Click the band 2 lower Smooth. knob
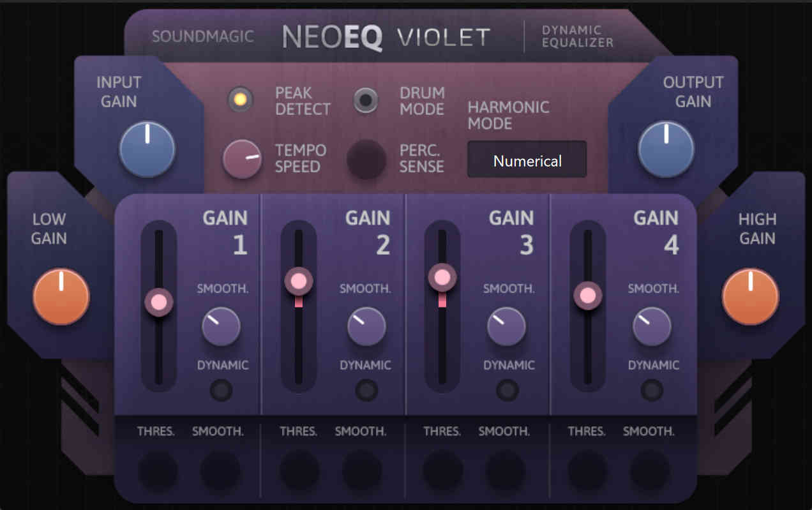 pyautogui.click(x=362, y=471)
